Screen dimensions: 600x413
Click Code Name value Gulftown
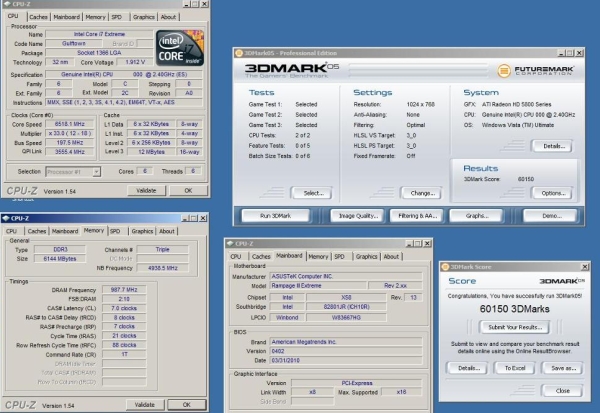pos(74,44)
